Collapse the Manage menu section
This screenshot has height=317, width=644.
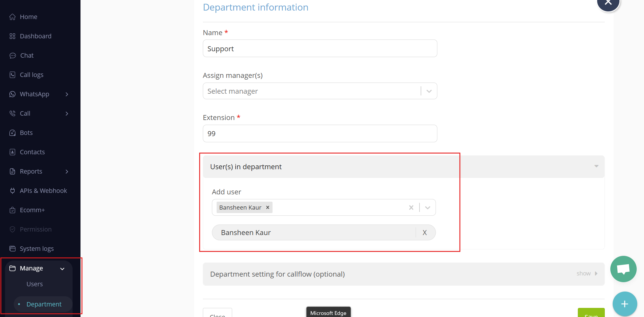click(62, 269)
